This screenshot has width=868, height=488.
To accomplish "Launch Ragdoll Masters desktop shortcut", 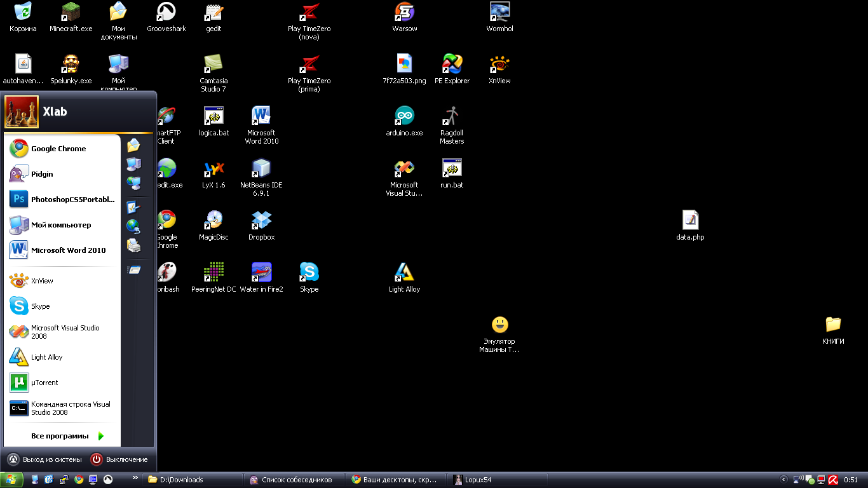I will click(x=452, y=117).
